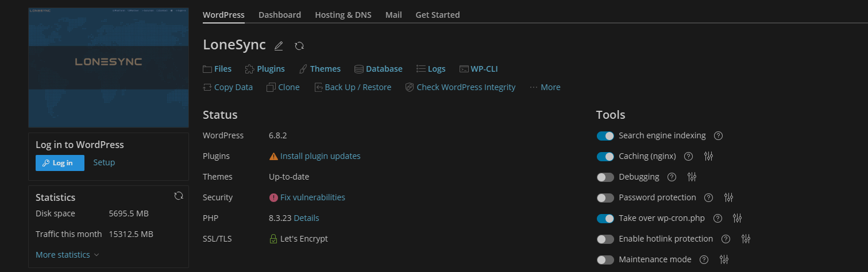Click the rename pencil icon beside LoneSync
Screen dimensions: 868x272
279,46
